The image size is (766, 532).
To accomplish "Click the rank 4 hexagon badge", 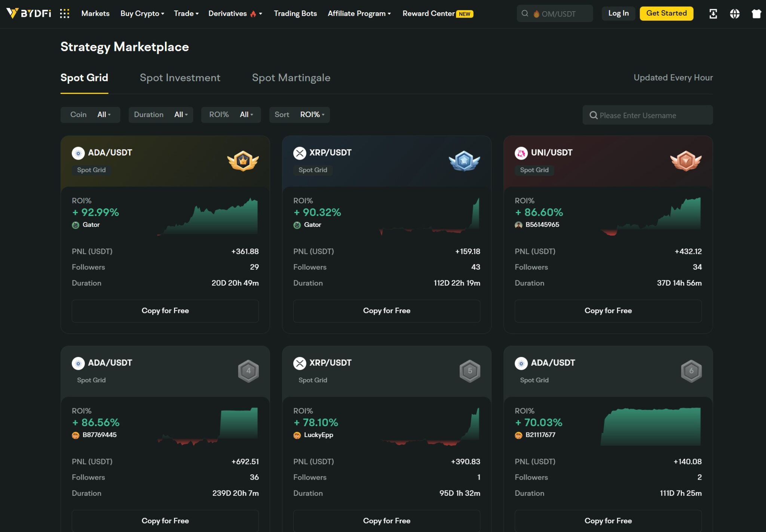I will coord(248,371).
